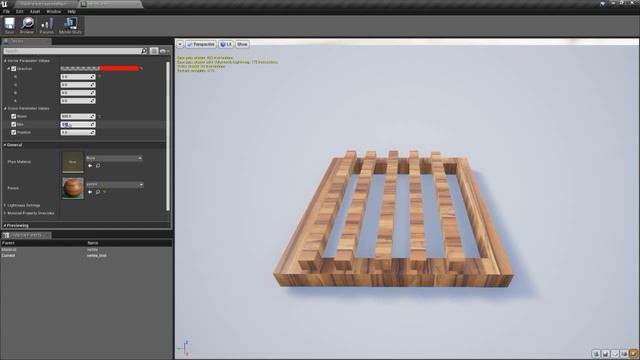Click the Params toolbar icon

click(x=47, y=25)
